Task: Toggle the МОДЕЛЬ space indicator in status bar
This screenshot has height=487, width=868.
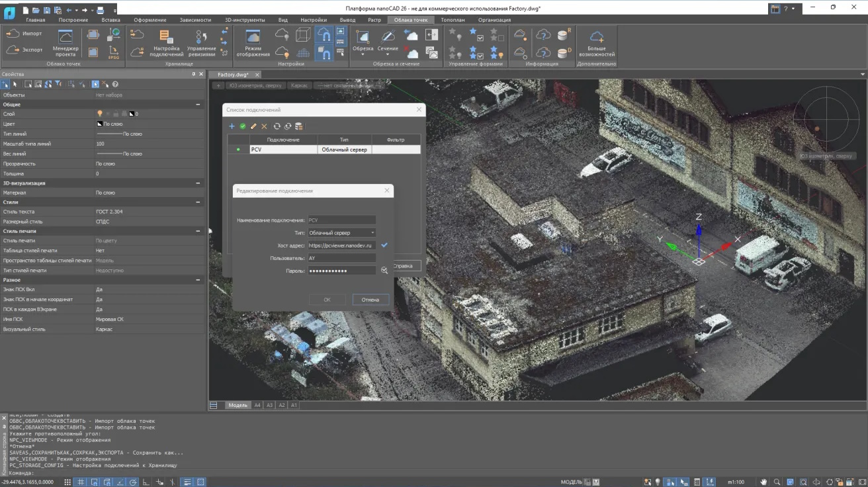Action: point(572,482)
